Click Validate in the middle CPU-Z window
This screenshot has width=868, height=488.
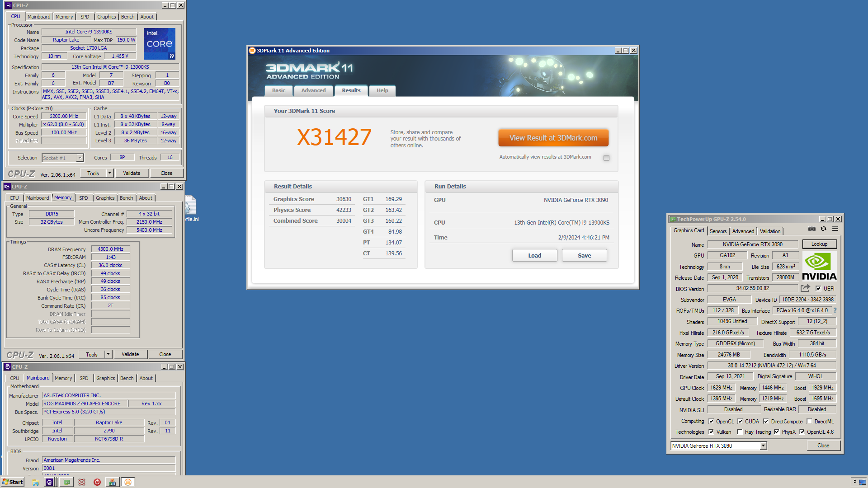point(130,354)
